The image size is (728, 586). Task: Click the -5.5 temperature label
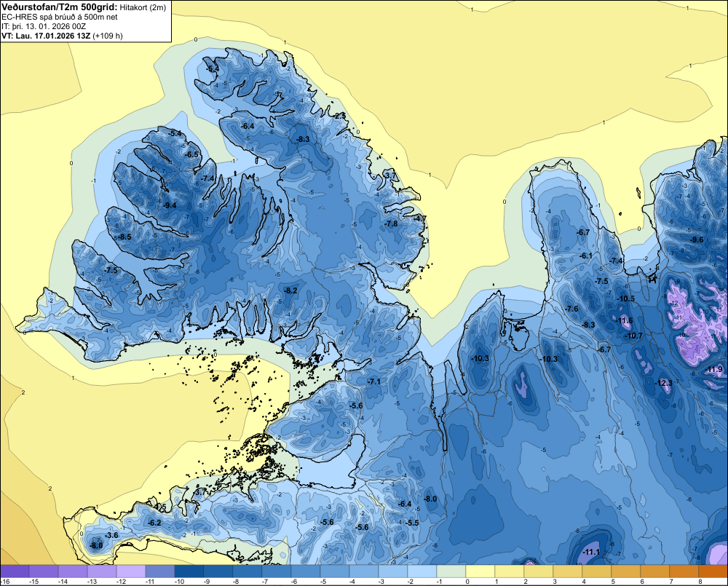(x=412, y=523)
